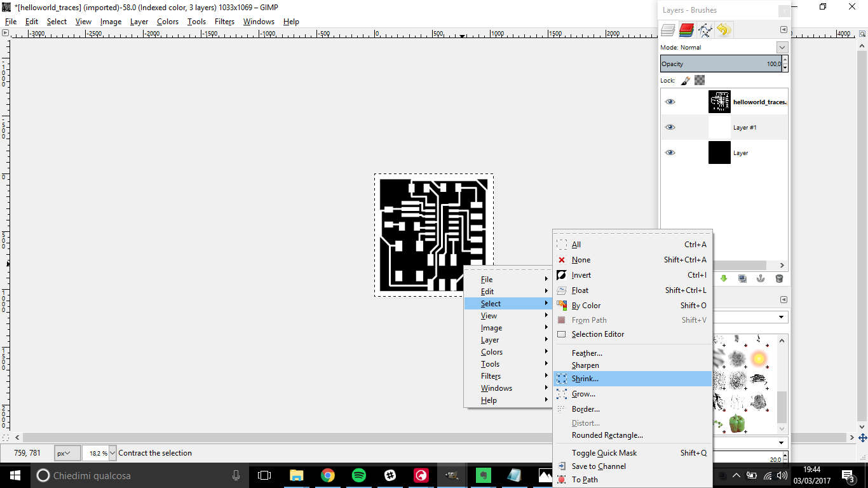Open the Undo History tab icon
This screenshot has height=488, width=868.
tap(723, 29)
